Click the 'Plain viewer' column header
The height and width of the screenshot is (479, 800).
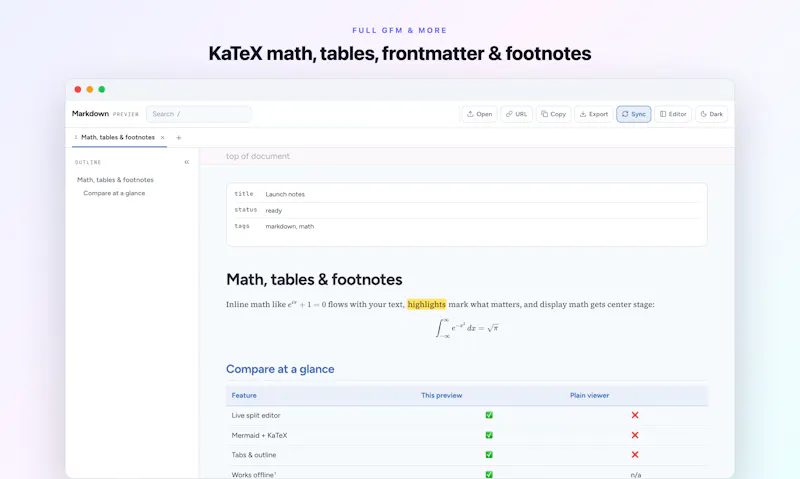[589, 395]
